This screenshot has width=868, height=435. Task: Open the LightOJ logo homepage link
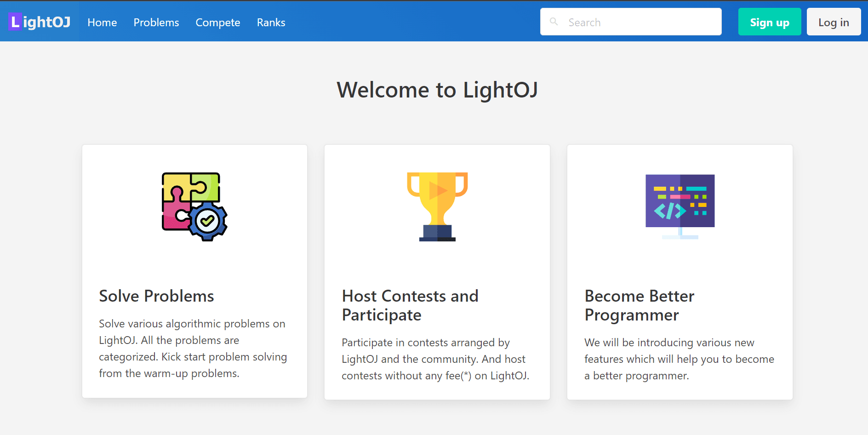39,22
